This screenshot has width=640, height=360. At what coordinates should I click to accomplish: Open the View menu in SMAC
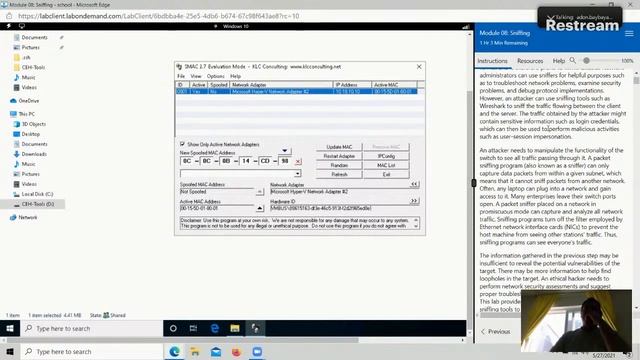[196, 76]
